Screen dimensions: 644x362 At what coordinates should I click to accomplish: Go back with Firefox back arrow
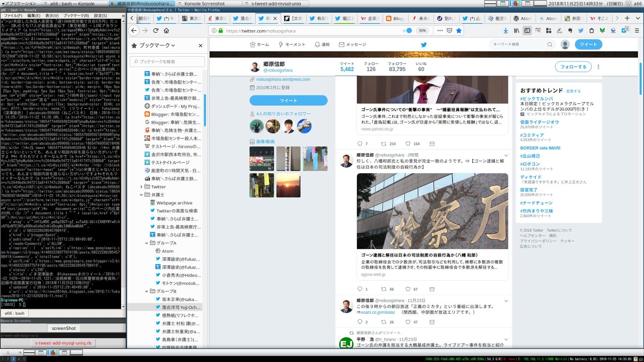(134, 31)
